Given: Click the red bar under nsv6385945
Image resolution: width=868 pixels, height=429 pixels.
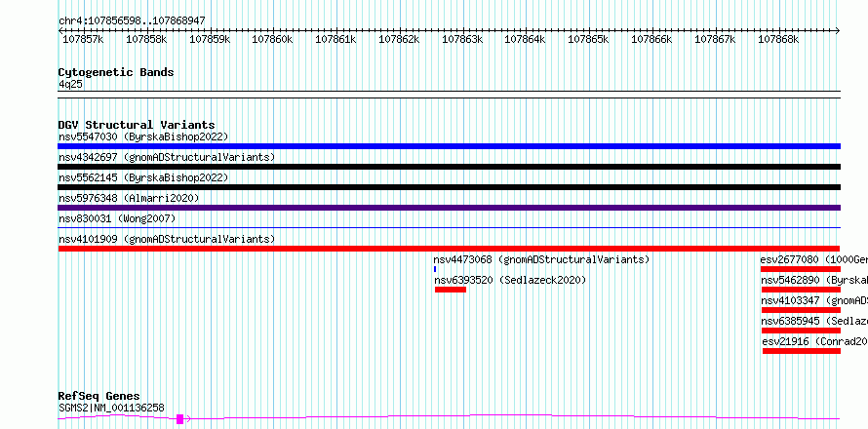Looking at the screenshot, I should 801,331.
